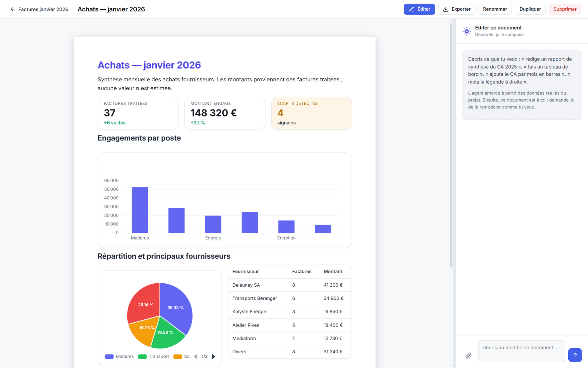Click the Dupliquer button
This screenshot has width=588, height=368.
[530, 9]
